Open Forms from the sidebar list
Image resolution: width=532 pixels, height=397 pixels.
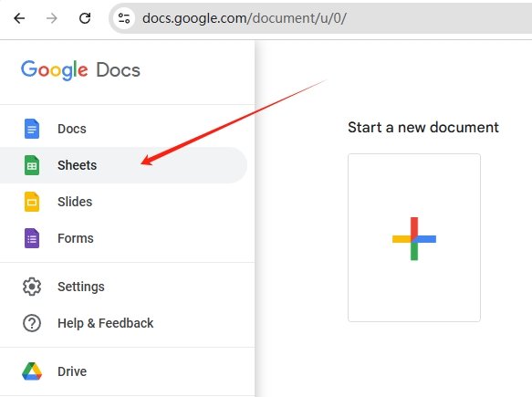76,238
